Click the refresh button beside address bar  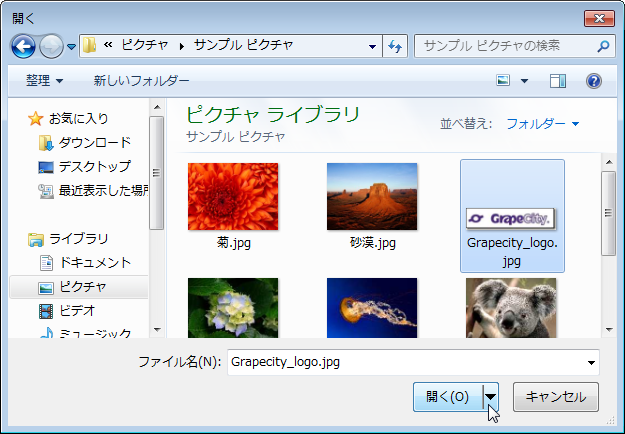(395, 46)
